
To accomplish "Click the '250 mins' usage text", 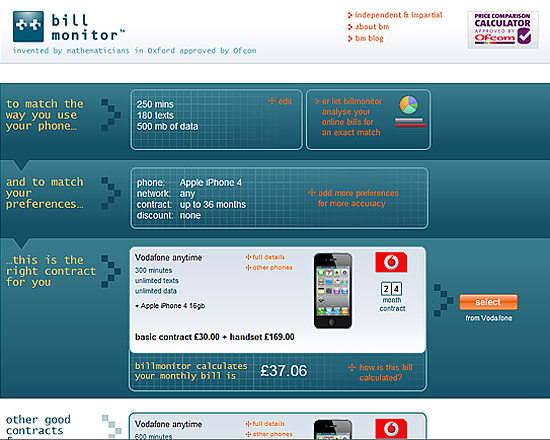I will tap(155, 104).
